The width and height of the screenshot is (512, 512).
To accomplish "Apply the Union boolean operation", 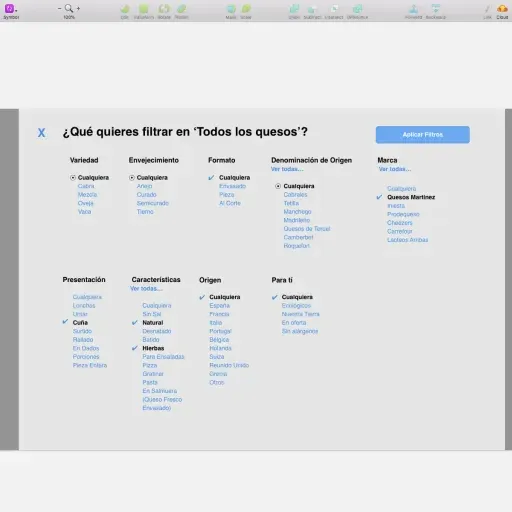I will 294,9.
